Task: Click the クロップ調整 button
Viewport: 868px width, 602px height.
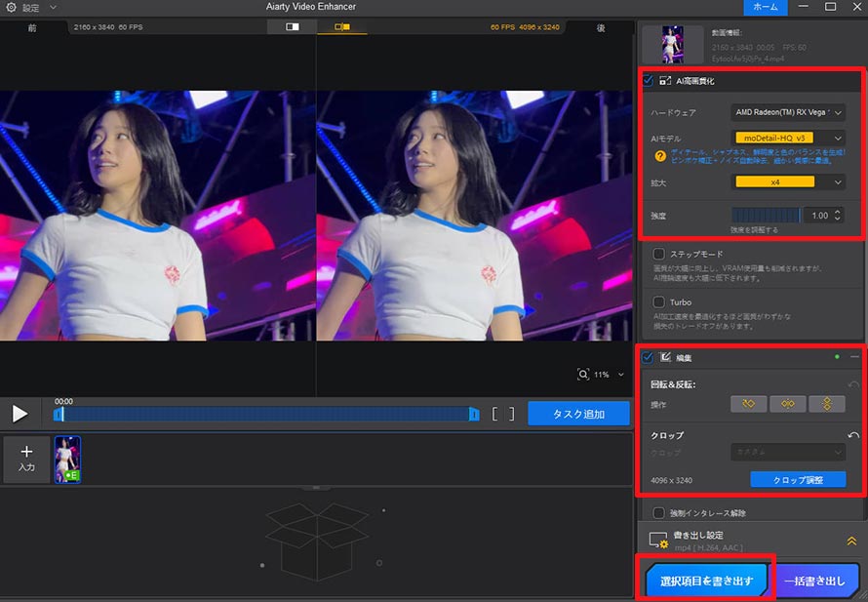Action: [798, 480]
